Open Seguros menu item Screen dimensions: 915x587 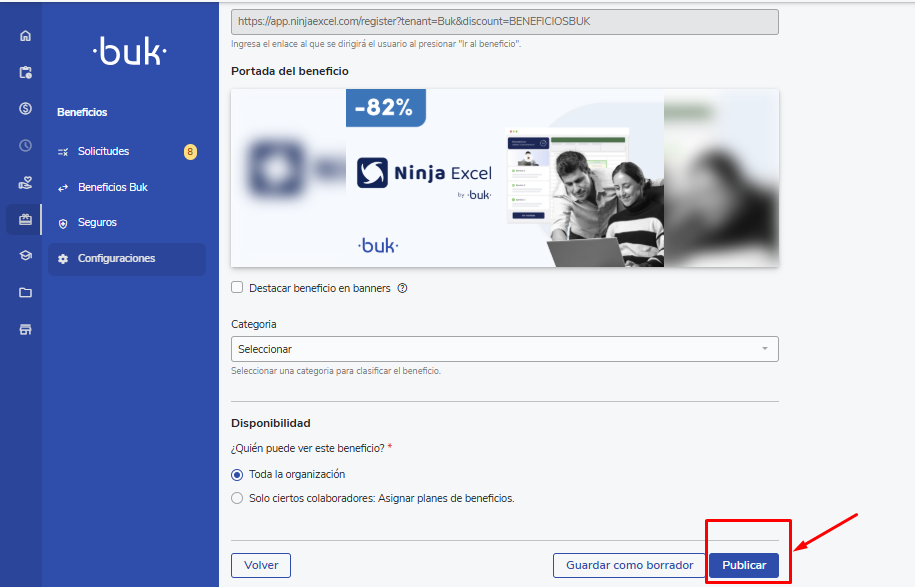click(97, 223)
